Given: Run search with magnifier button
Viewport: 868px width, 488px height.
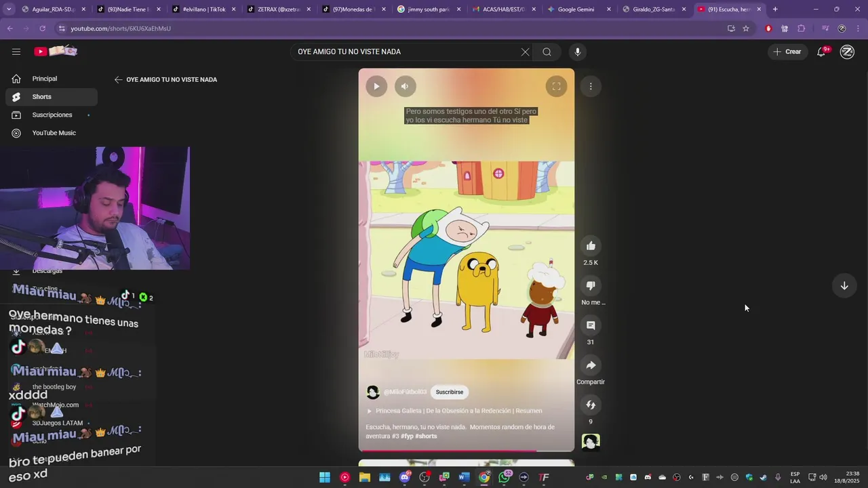Looking at the screenshot, I should [547, 52].
